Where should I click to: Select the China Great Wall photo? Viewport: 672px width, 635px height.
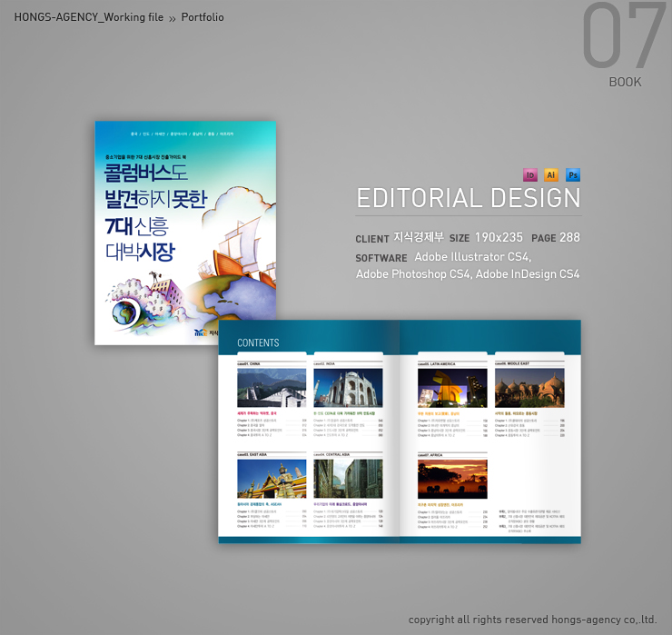[x=272, y=388]
